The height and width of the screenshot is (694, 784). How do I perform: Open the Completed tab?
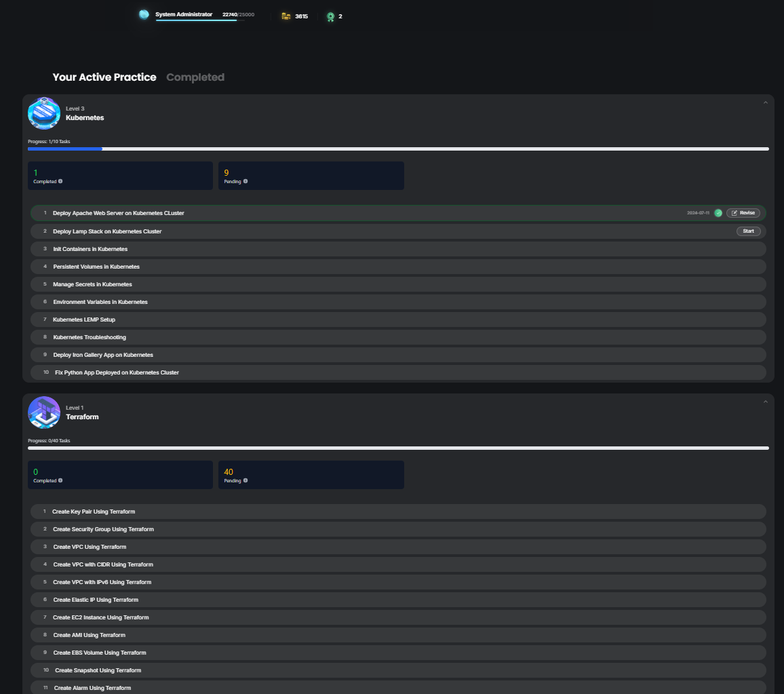pos(195,77)
